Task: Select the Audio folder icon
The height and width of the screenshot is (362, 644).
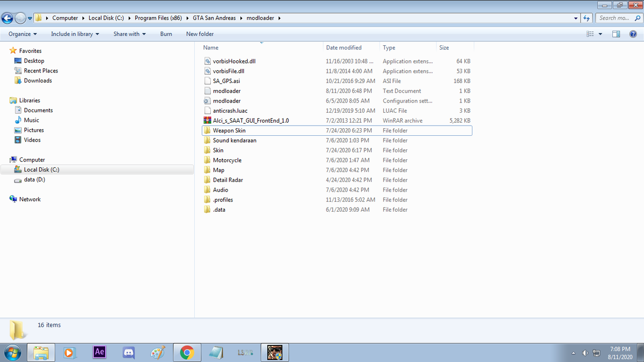Action: coord(207,190)
